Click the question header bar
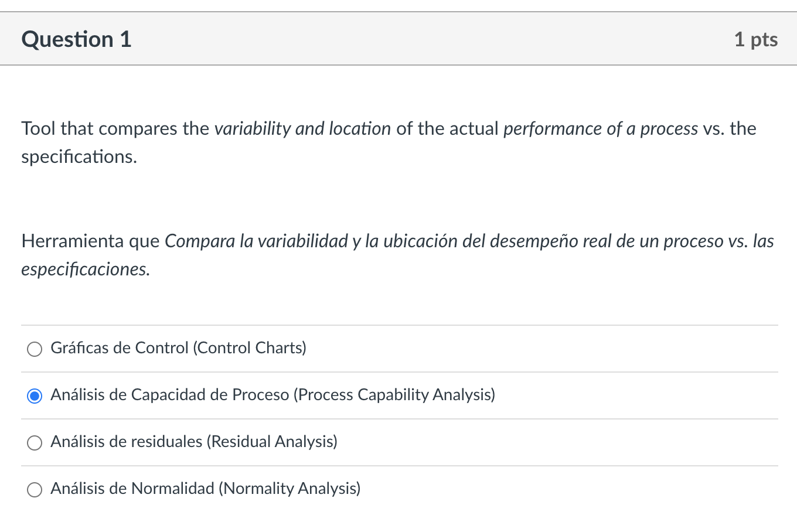 (398, 39)
